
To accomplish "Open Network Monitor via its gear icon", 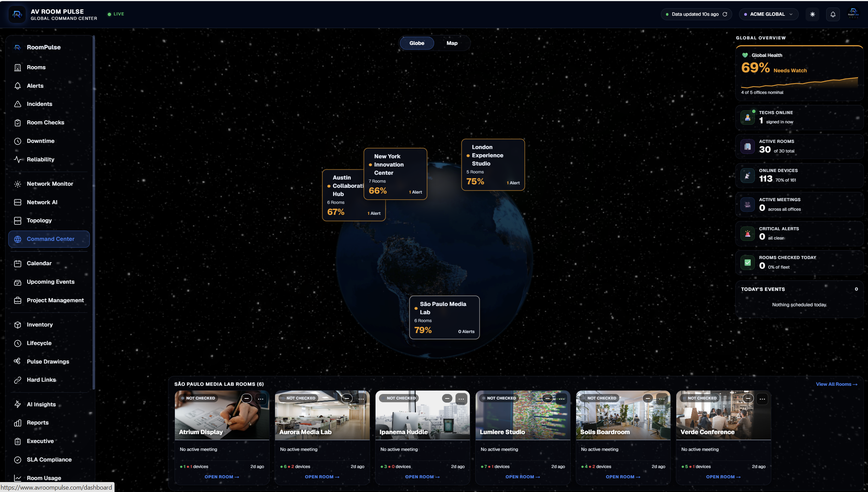I will tap(17, 184).
